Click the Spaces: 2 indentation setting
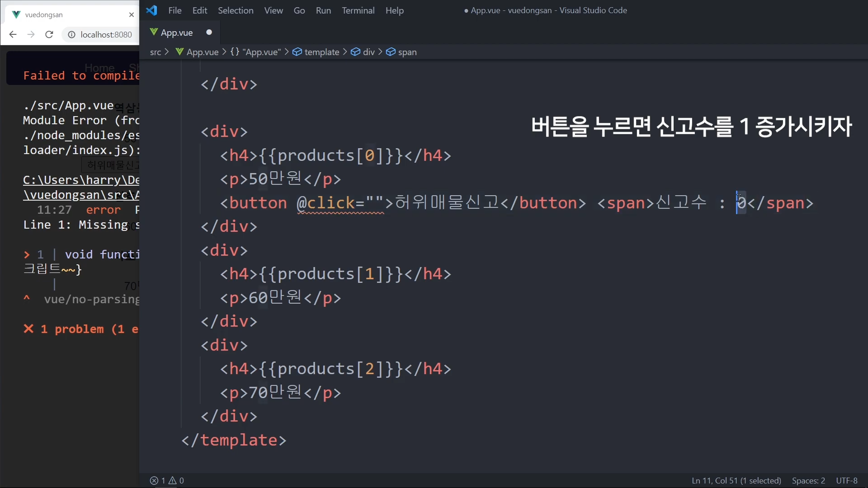This screenshot has width=868, height=488. [808, 480]
